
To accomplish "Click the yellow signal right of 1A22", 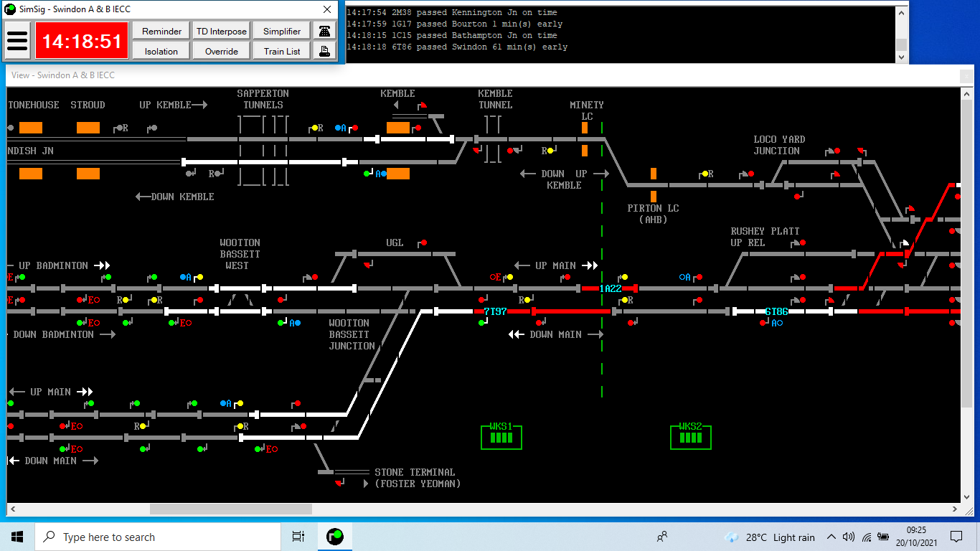I will pos(624,277).
